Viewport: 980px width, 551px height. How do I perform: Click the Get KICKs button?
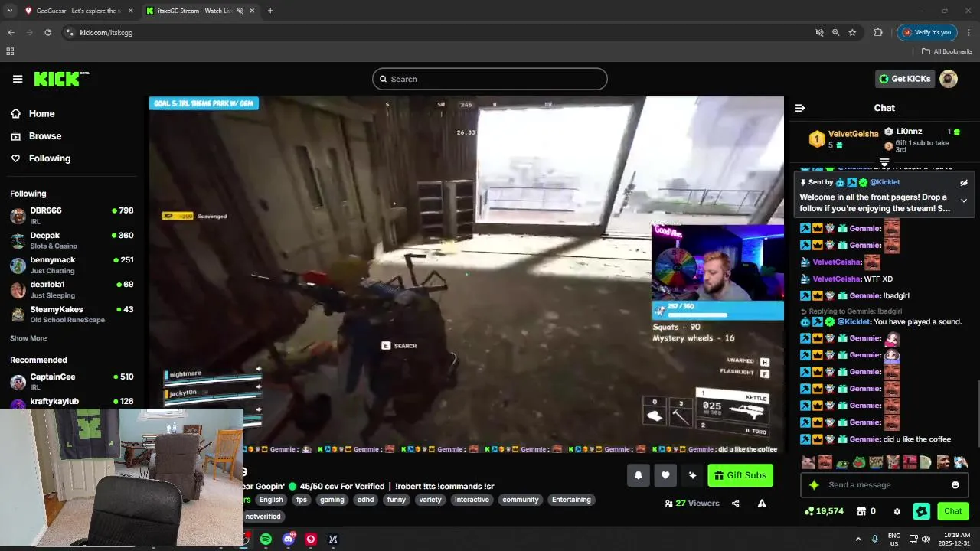tap(905, 79)
